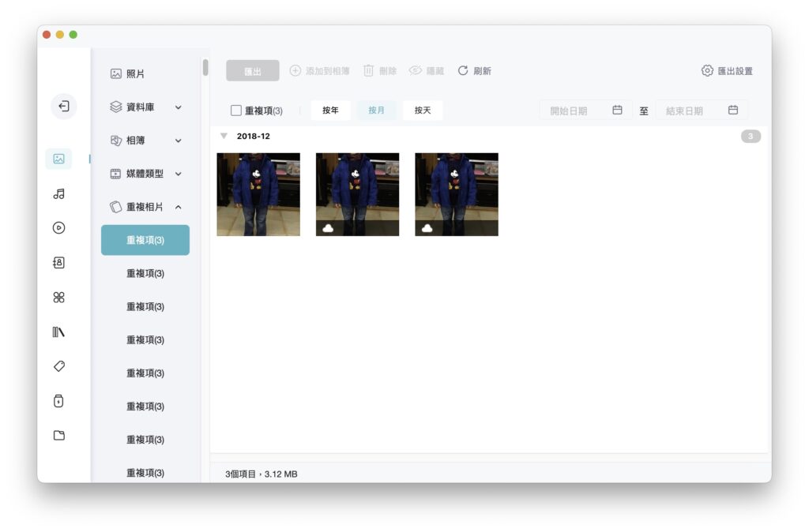Screen dimensions: 809x532
Task: Click the 照片 sidebar label
Action: pyautogui.click(x=136, y=73)
